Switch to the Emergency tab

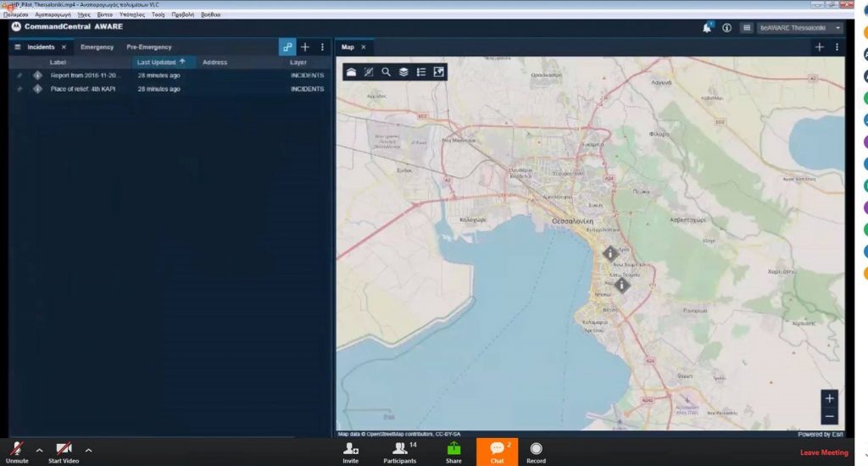tap(97, 47)
